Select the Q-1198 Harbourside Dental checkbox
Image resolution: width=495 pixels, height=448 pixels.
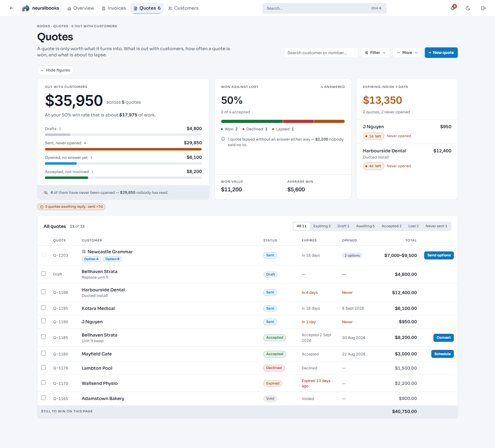pos(43,292)
